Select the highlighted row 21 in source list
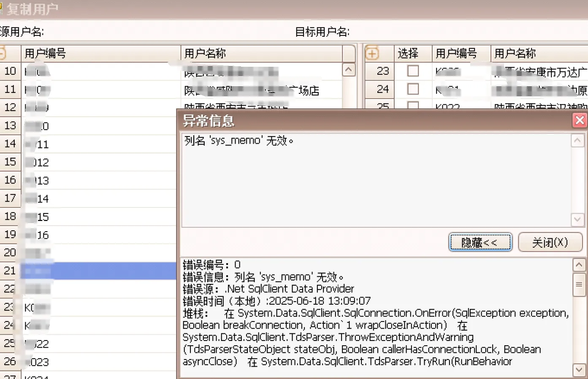 pos(98,271)
